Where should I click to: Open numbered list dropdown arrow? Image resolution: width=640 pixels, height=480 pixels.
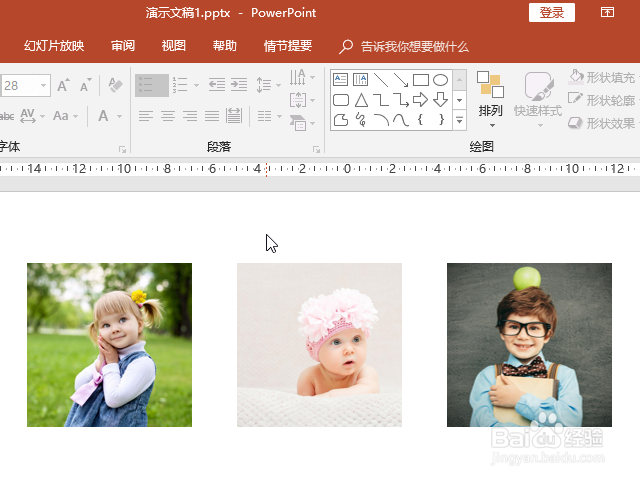196,85
